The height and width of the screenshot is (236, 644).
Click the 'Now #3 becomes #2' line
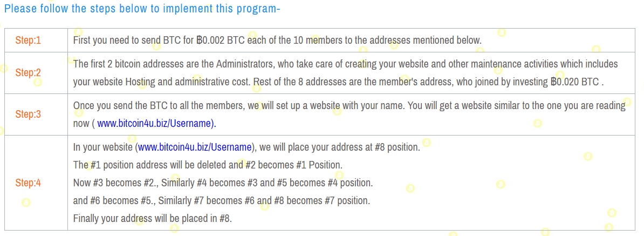pyautogui.click(x=223, y=183)
